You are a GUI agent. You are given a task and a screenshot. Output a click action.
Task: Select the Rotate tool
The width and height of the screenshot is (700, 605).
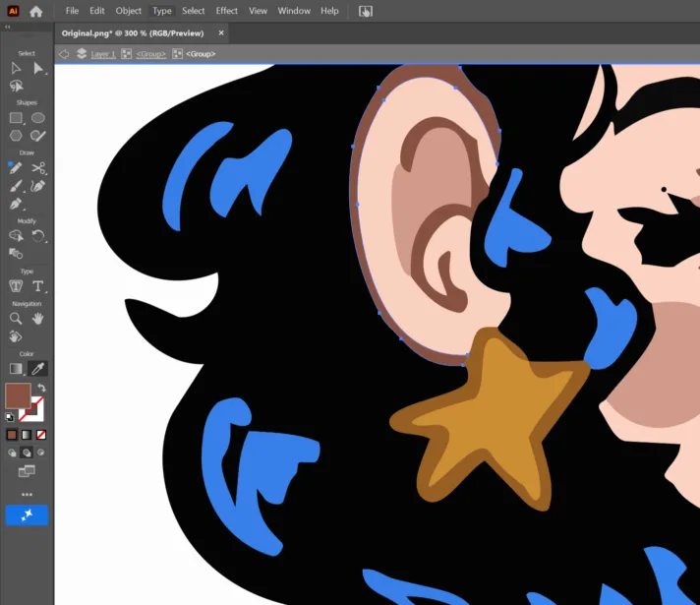38,235
